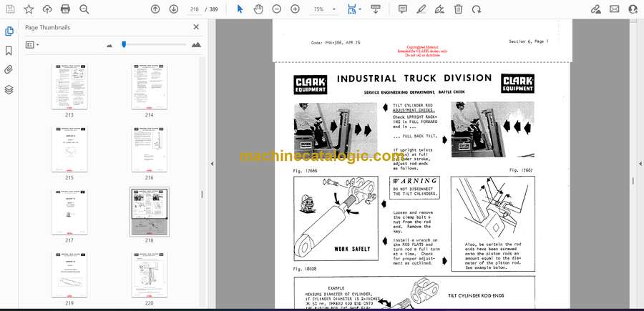Click the thumbnail size slider handle
The width and height of the screenshot is (644, 311).
[124, 44]
